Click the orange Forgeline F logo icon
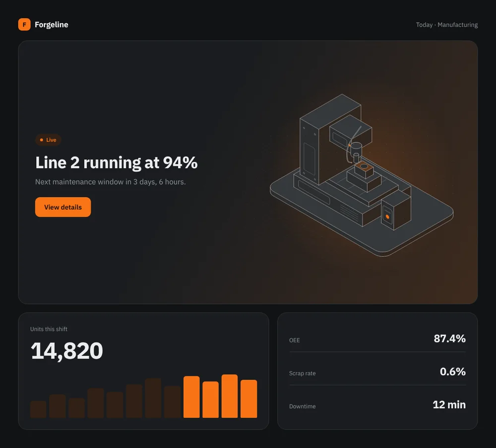The image size is (496, 448). click(24, 24)
